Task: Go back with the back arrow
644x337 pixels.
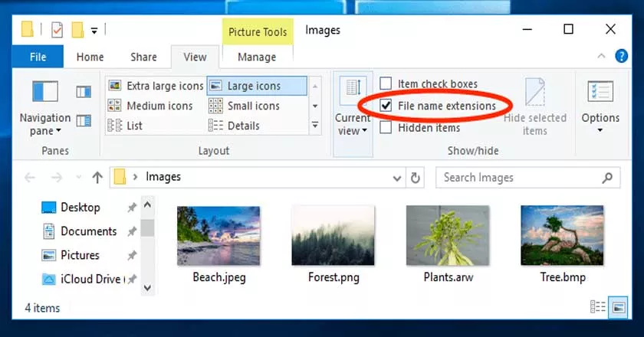Action: [30, 178]
